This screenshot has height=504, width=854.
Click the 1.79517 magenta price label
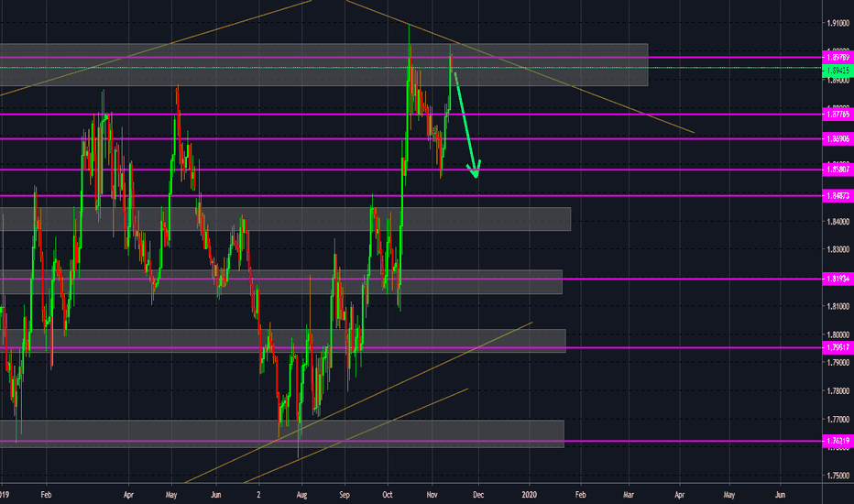tap(835, 347)
